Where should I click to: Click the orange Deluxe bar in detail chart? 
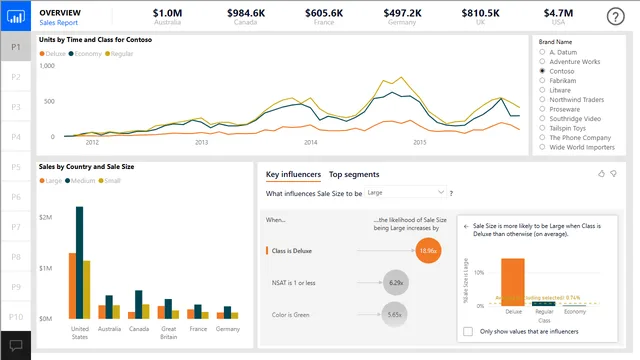click(x=513, y=282)
